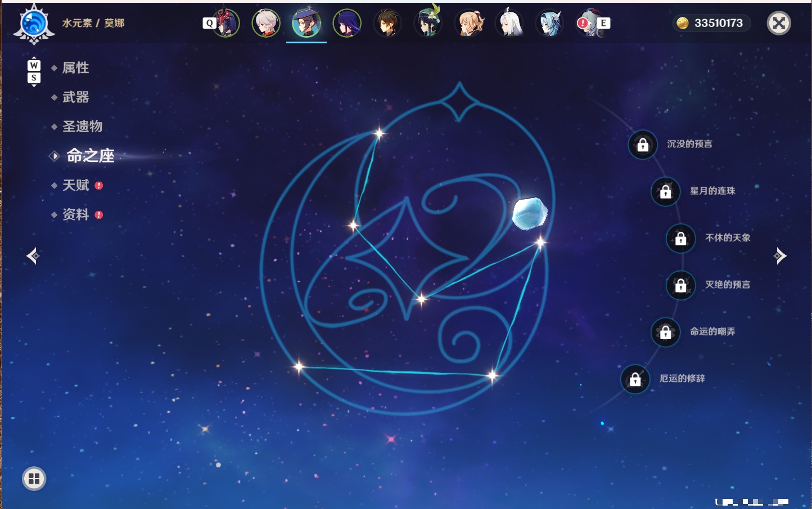Image resolution: width=812 pixels, height=509 pixels.
Task: Choose the dark-purple-haired portrait after Mona
Action: pos(347,23)
